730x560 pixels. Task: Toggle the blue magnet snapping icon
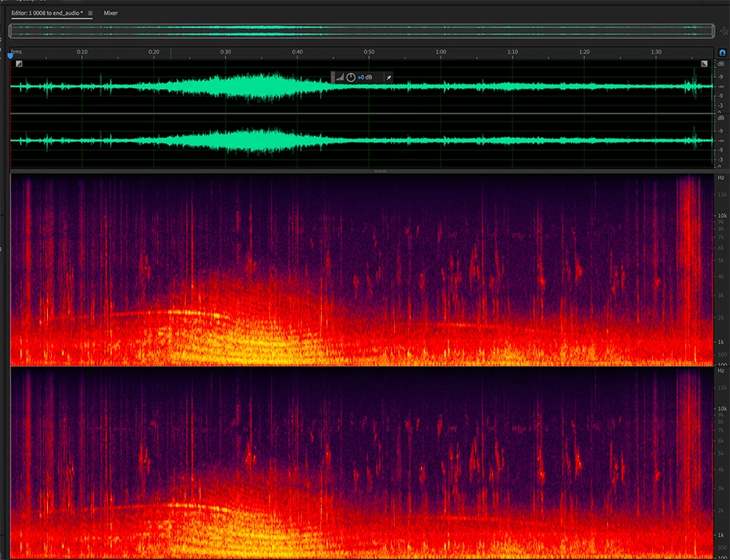tap(723, 53)
